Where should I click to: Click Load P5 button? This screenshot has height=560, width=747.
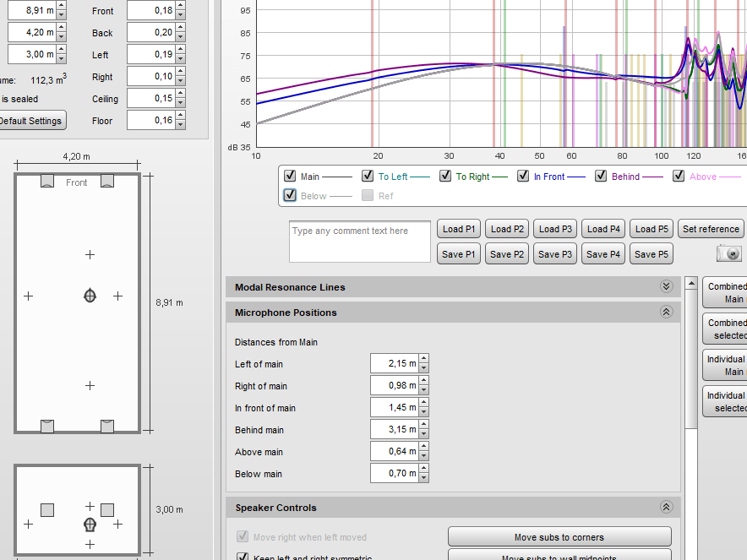tap(652, 229)
